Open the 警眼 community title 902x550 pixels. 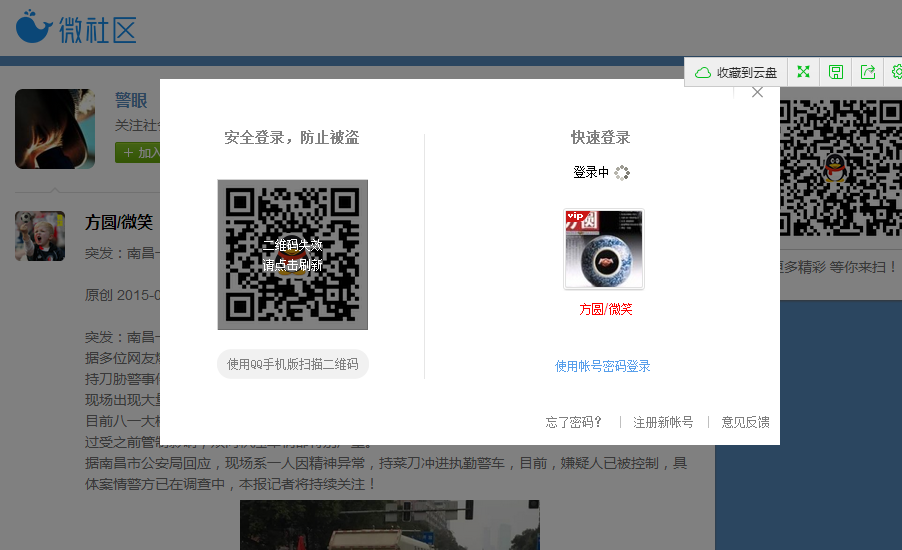[131, 100]
